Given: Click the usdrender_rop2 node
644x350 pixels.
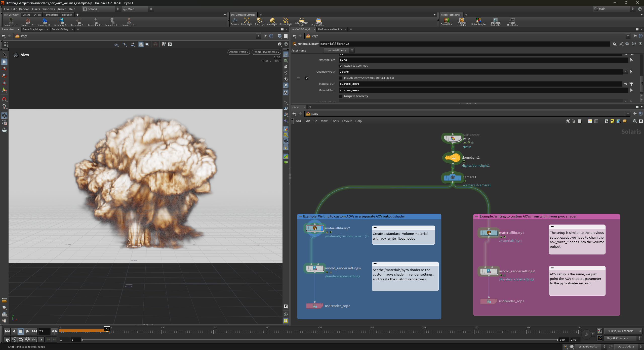Looking at the screenshot, I should click(x=314, y=306).
